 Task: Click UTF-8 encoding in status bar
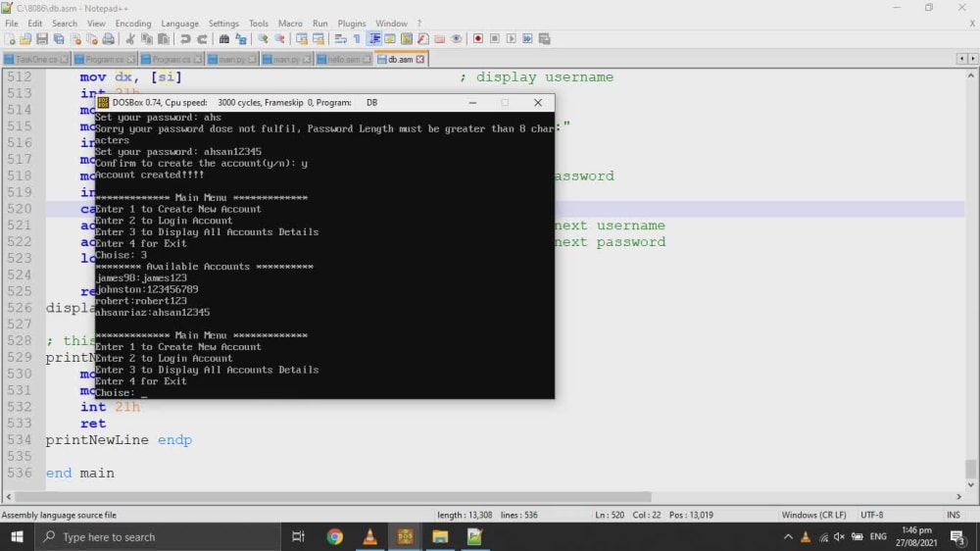[x=872, y=515]
